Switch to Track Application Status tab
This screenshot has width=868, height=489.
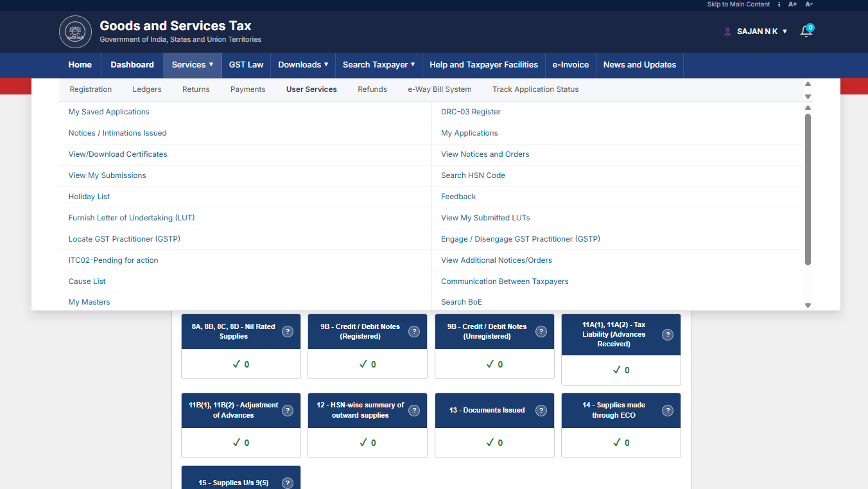pyautogui.click(x=535, y=89)
